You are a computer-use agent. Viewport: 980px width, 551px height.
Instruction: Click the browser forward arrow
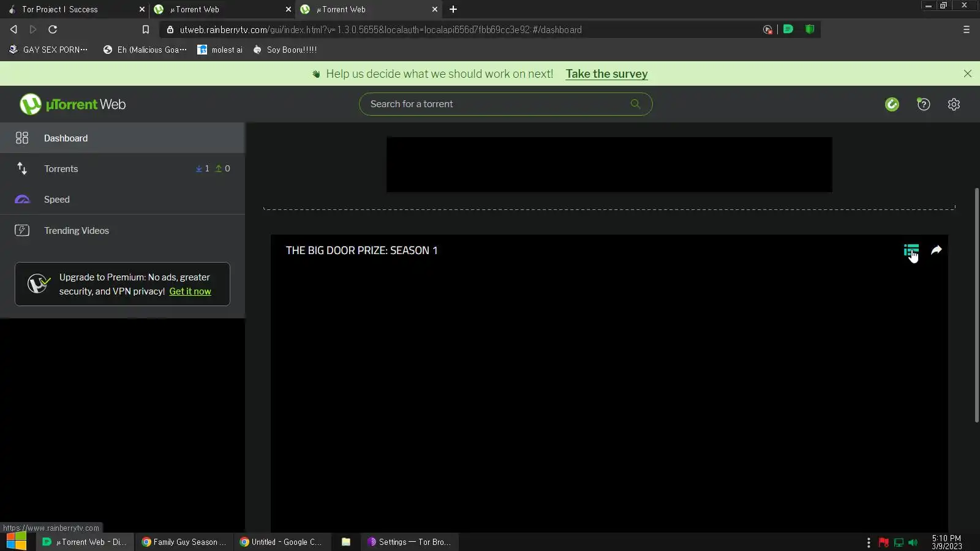click(33, 29)
